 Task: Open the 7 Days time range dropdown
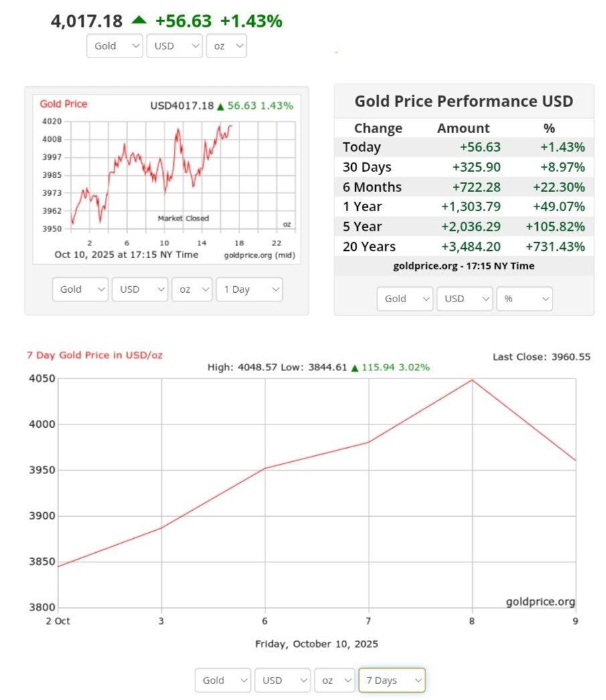click(391, 680)
